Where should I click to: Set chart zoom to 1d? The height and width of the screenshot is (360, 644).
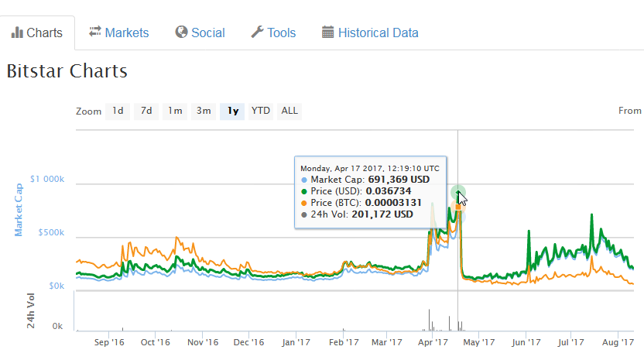tap(118, 111)
